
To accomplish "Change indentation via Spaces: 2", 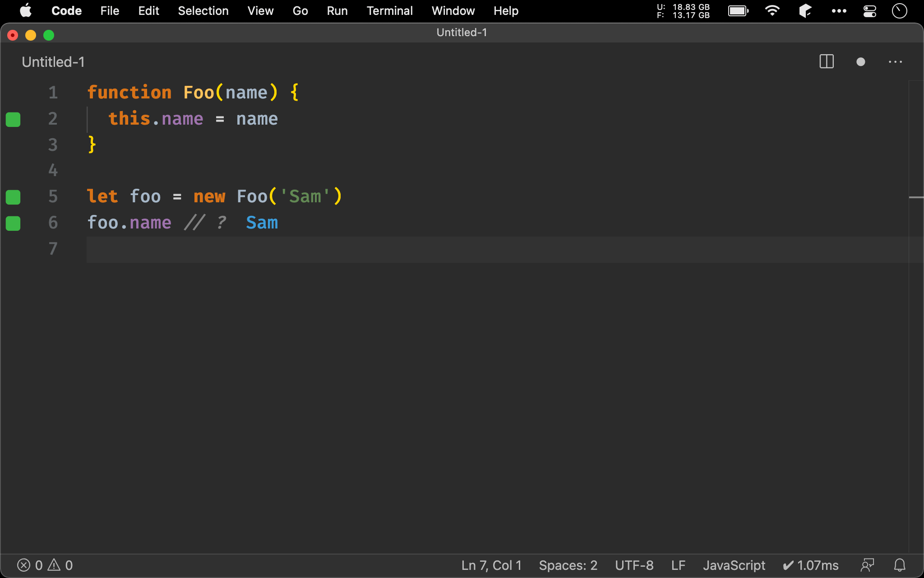I will (568, 565).
